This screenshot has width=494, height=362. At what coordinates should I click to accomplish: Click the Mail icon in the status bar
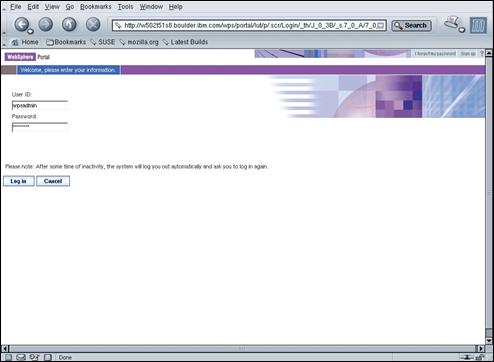(x=21, y=357)
